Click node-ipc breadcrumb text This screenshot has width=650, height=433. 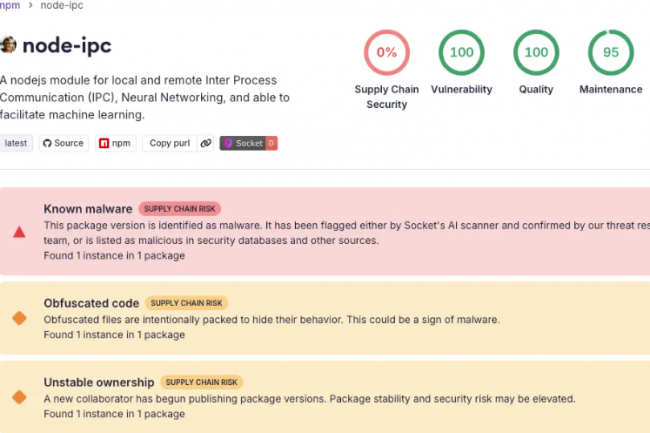click(x=62, y=5)
